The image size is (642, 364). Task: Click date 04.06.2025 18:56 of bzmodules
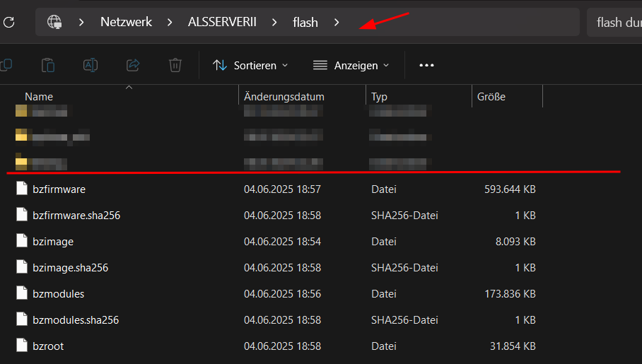(x=283, y=294)
